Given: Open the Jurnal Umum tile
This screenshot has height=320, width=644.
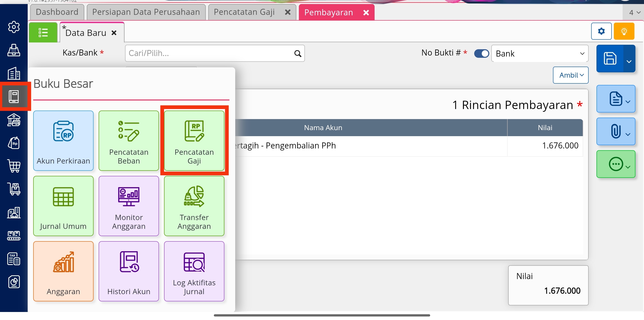Looking at the screenshot, I should (x=63, y=206).
